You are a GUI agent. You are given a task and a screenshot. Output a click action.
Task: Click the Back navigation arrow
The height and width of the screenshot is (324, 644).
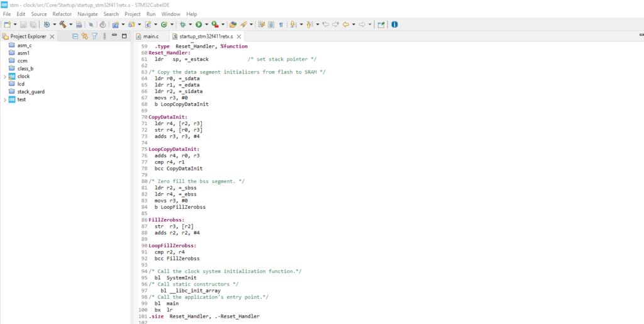coord(346,25)
